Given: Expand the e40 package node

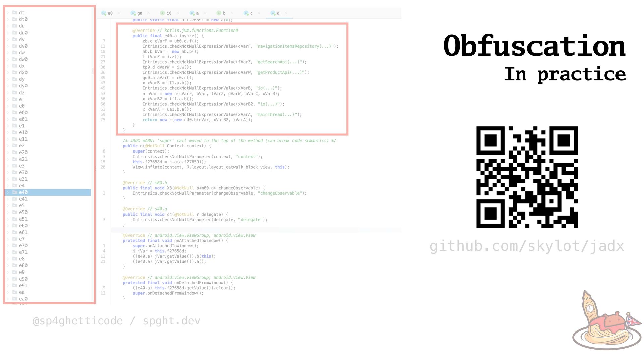Looking at the screenshot, I should coord(8,192).
